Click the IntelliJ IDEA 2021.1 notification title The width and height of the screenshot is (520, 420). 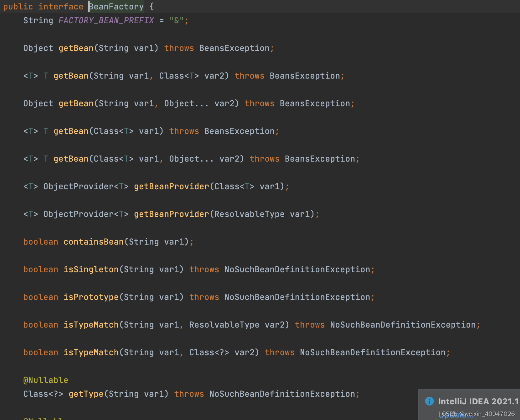(479, 401)
